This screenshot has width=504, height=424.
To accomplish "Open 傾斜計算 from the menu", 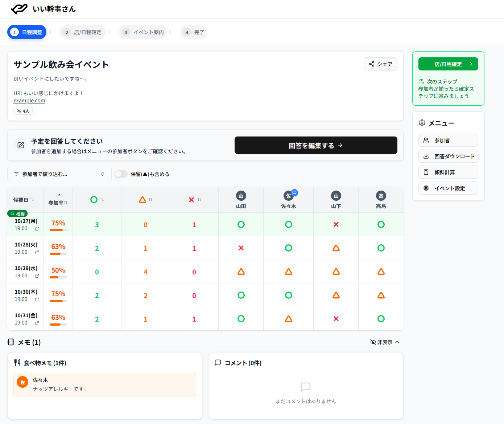I will (x=448, y=172).
